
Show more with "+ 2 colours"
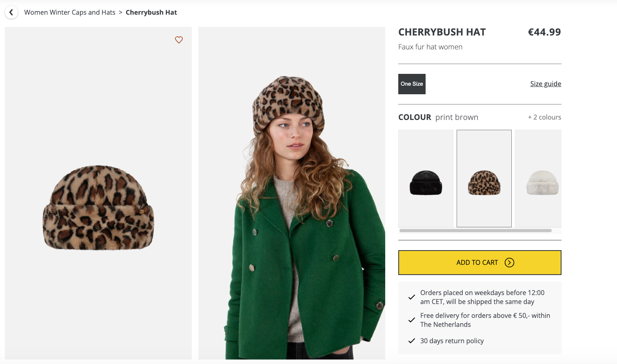544,118
